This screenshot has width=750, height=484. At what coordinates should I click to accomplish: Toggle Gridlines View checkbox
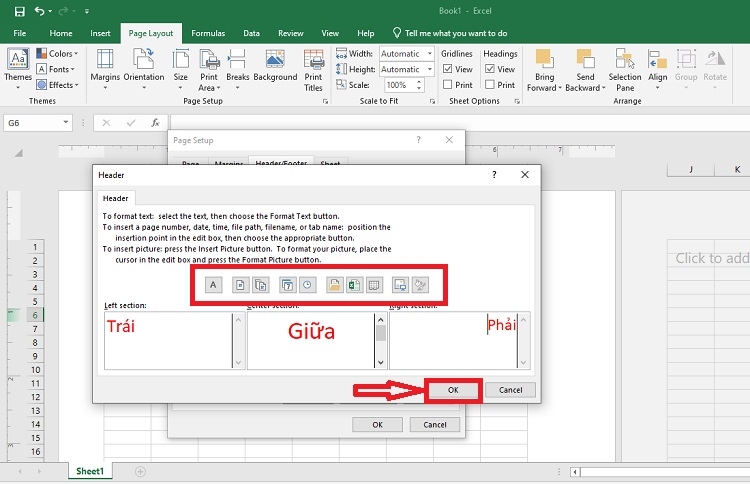pyautogui.click(x=448, y=69)
